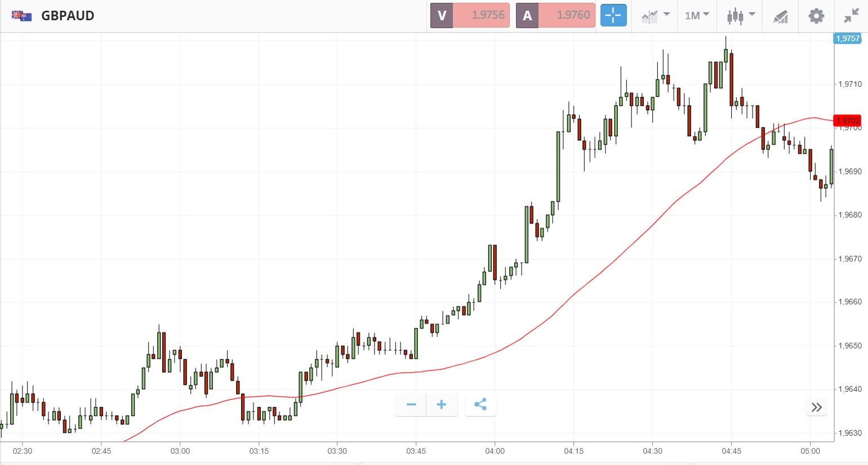Click the 04:00 time axis label
868x465 pixels.
pyautogui.click(x=495, y=451)
